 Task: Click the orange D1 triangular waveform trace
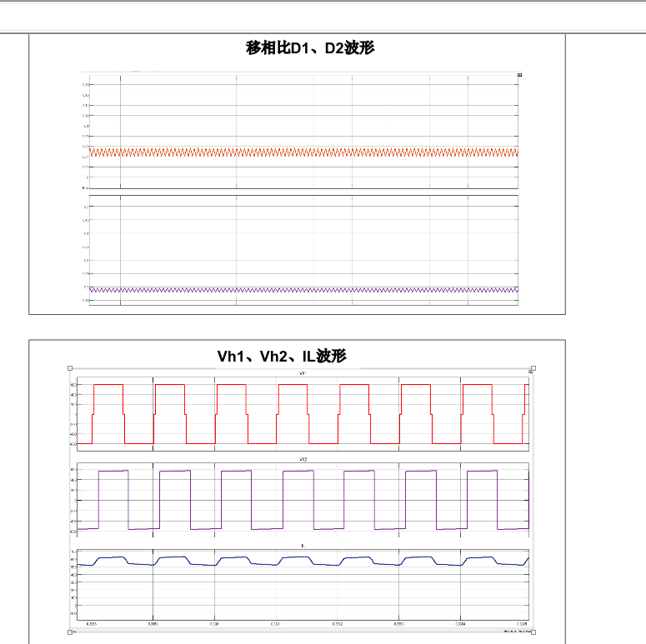[303, 152]
